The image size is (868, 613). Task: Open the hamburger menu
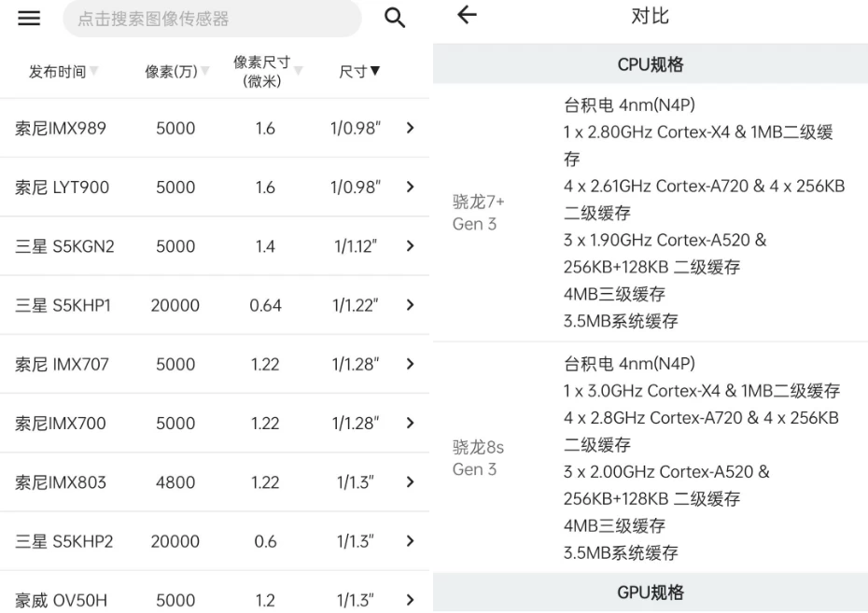click(29, 19)
